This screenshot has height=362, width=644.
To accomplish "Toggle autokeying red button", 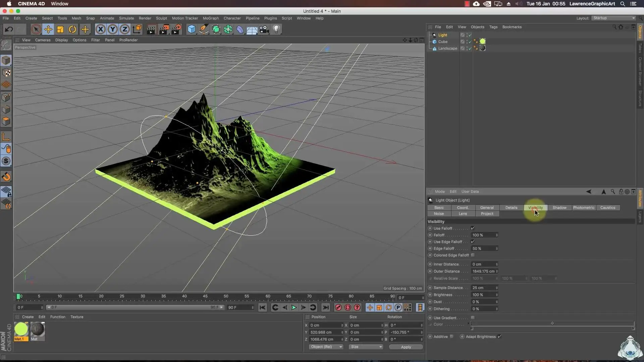I will coord(348,307).
